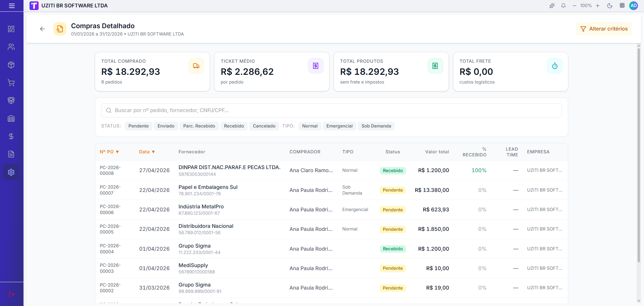Open dashboard grid icon in sidebar
Screen dimensions: 644x306
click(x=11, y=29)
